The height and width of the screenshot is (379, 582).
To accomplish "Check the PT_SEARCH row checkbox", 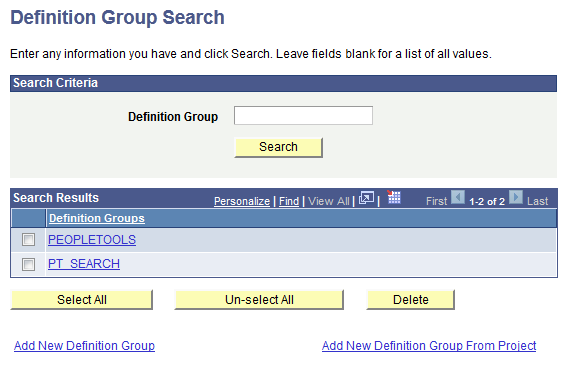I will [28, 264].
